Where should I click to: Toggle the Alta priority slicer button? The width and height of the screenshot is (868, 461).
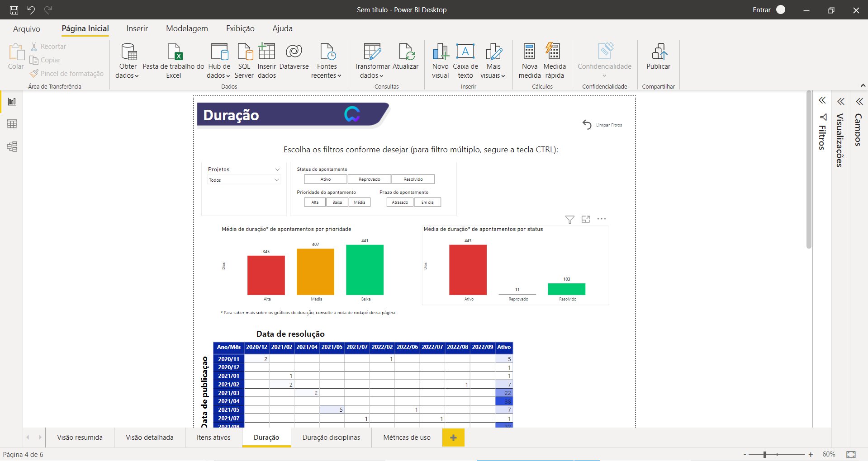[315, 202]
